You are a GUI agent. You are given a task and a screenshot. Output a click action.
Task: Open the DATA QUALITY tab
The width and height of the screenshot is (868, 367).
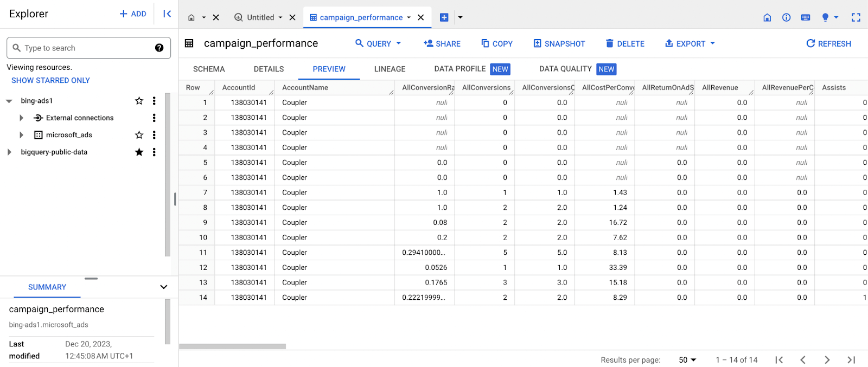(577, 69)
